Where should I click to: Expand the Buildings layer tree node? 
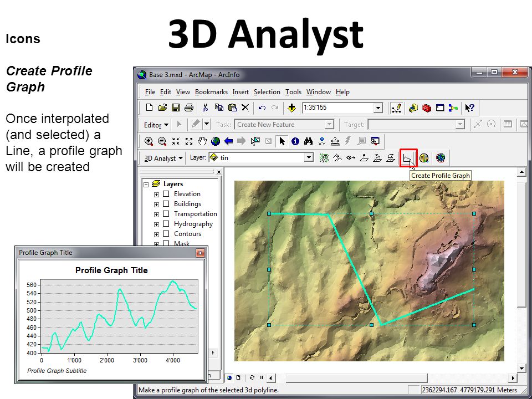click(156, 204)
